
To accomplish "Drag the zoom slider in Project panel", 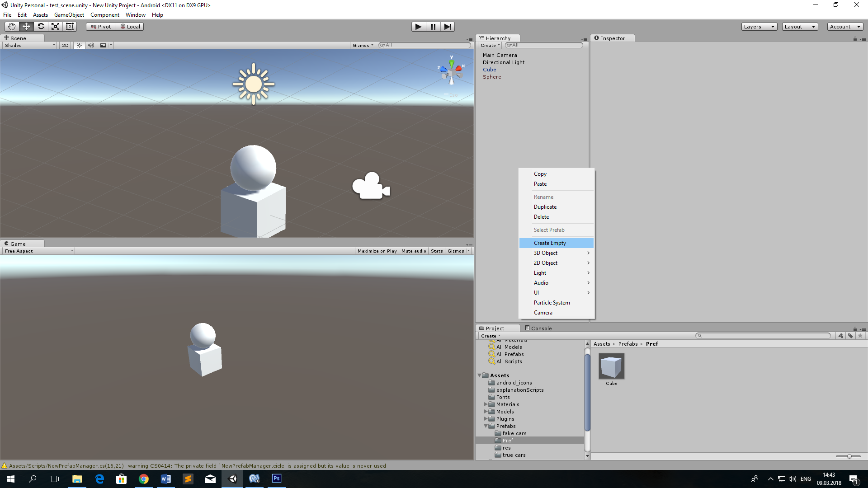I will (849, 456).
